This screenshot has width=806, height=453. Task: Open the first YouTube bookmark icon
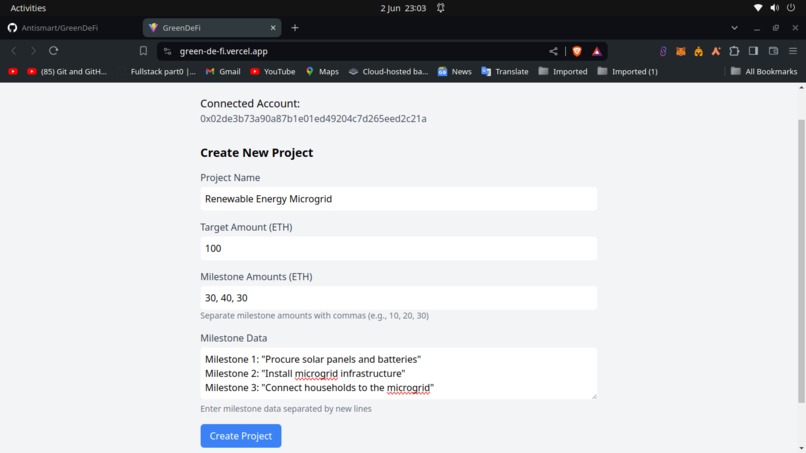click(x=13, y=71)
